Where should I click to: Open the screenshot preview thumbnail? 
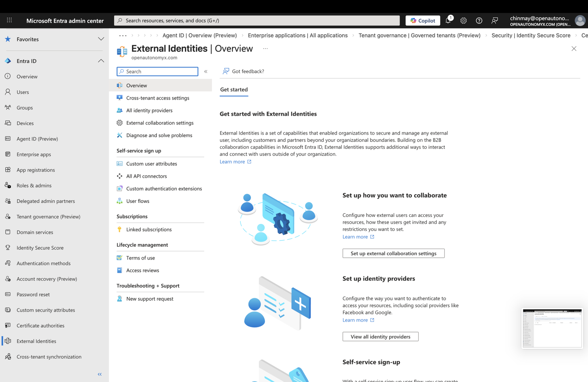pyautogui.click(x=552, y=328)
